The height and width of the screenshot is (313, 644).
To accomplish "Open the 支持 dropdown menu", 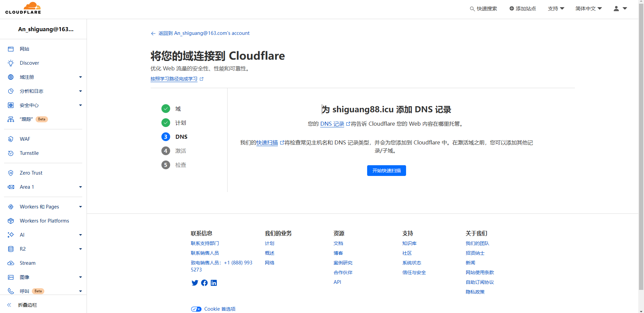I will 556,8.
